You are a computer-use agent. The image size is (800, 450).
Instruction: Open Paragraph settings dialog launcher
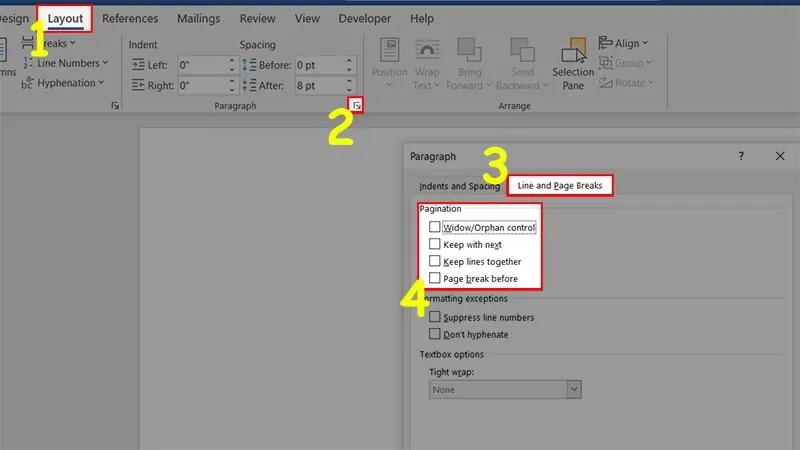pos(357,106)
